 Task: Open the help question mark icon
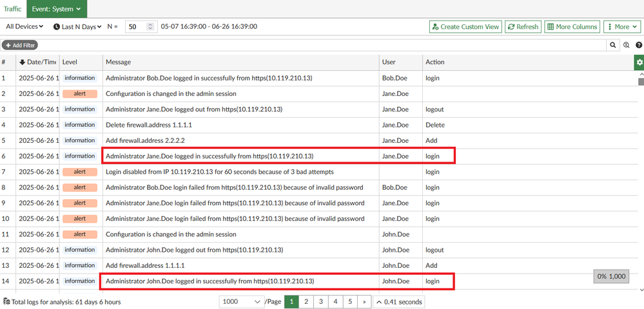pyautogui.click(x=639, y=45)
